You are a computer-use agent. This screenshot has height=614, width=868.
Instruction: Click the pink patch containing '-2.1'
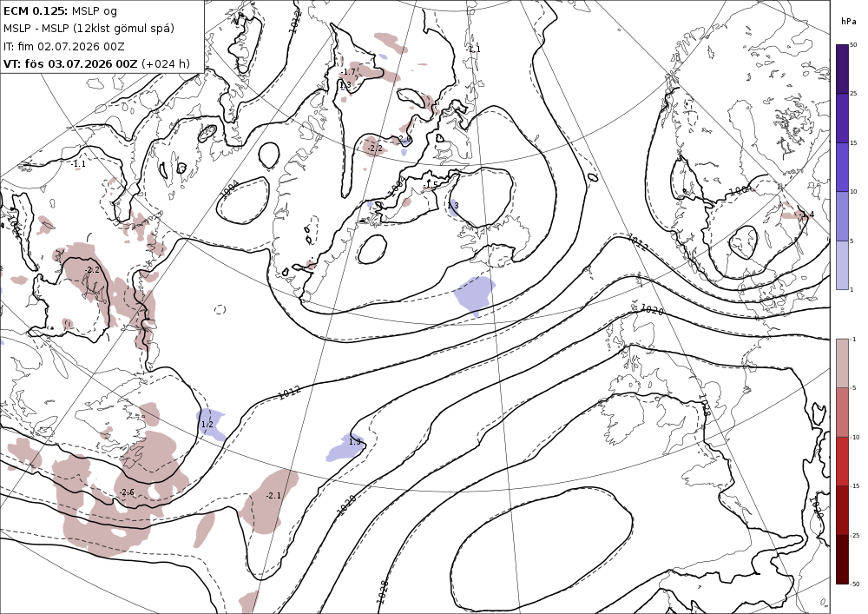tap(270, 501)
